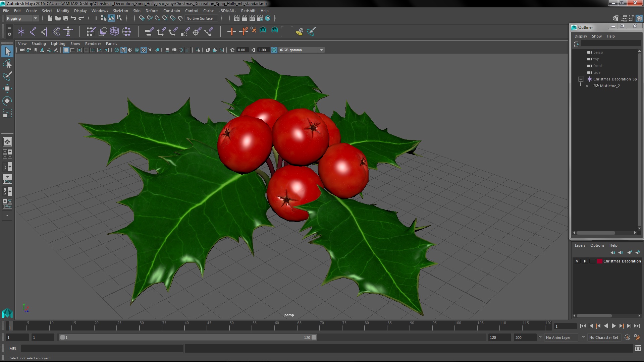Click the range slider start handle
The width and height of the screenshot is (644, 362).
[x=62, y=338]
